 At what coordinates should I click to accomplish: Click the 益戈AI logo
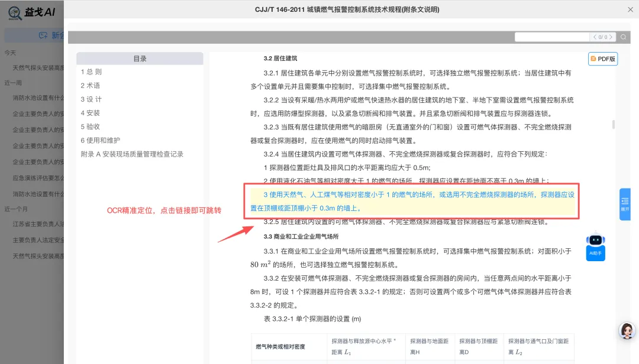click(x=32, y=12)
